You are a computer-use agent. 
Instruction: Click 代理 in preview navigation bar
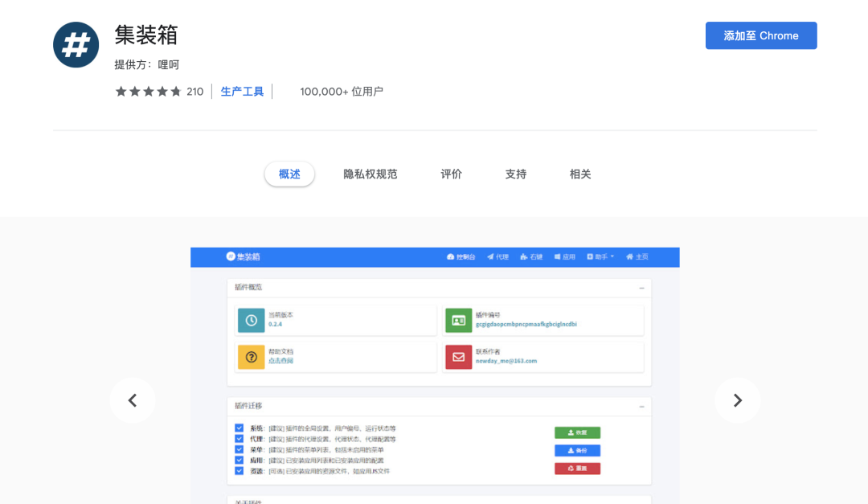tap(497, 257)
